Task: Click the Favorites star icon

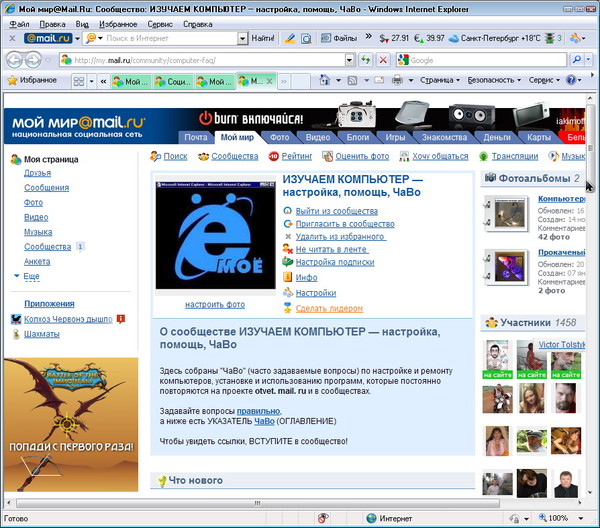Action: 13,80
